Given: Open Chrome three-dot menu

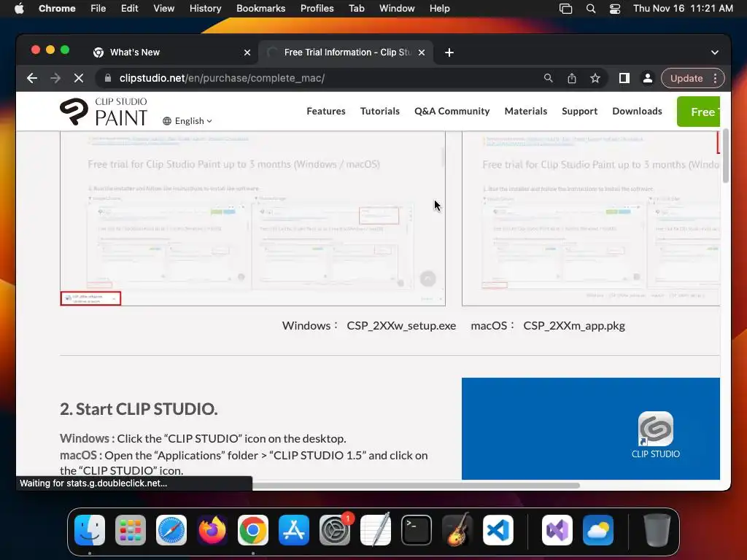Looking at the screenshot, I should tap(715, 78).
